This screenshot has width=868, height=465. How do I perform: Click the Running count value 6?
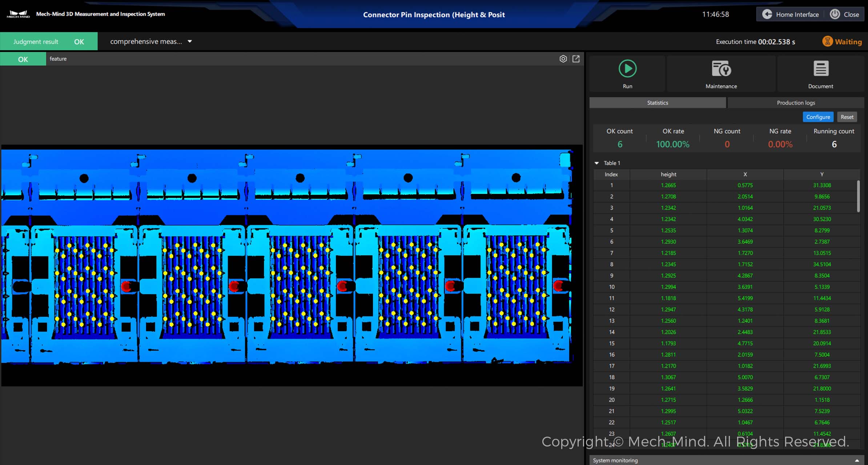[834, 144]
